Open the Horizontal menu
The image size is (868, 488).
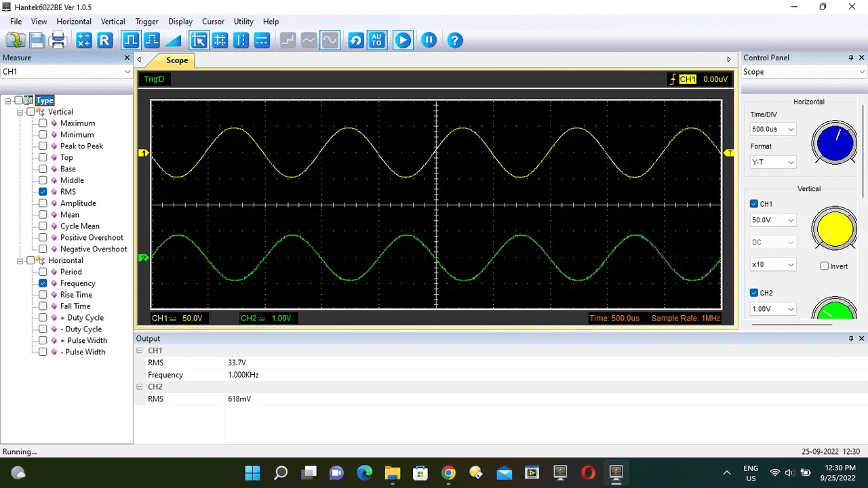[74, 22]
